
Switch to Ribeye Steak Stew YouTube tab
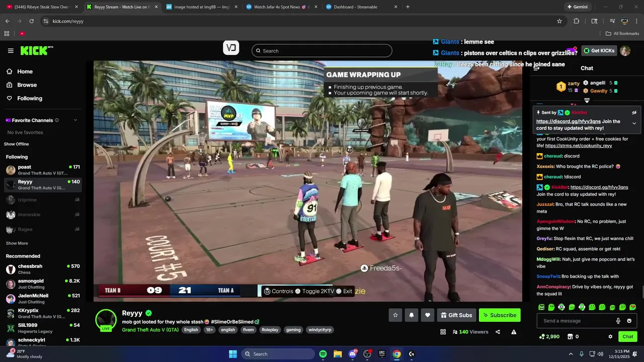(42, 7)
